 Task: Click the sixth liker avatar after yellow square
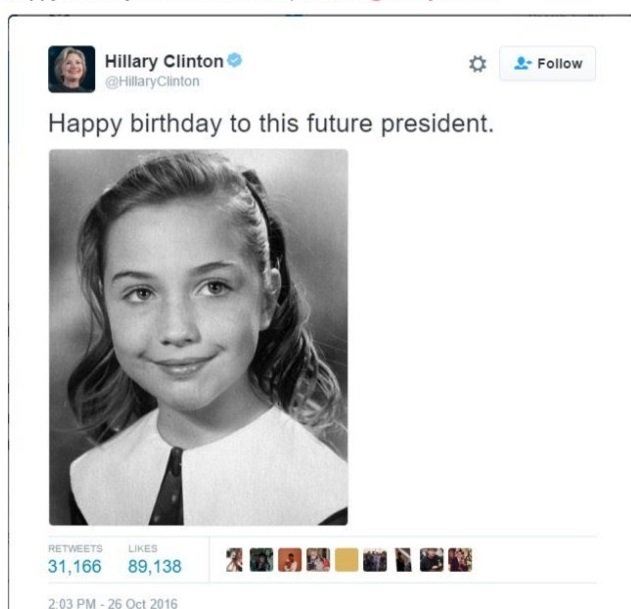tap(375, 560)
